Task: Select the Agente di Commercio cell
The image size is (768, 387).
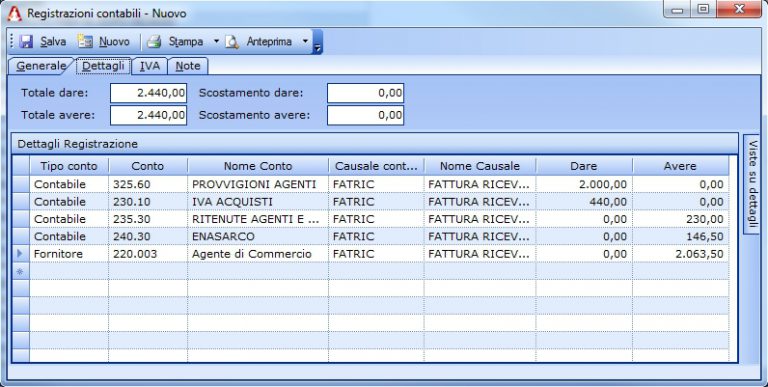Action: click(258, 254)
